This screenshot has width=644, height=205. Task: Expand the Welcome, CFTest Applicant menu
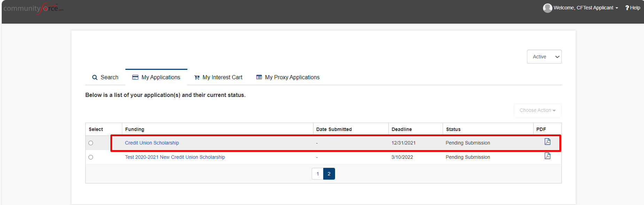(x=586, y=8)
